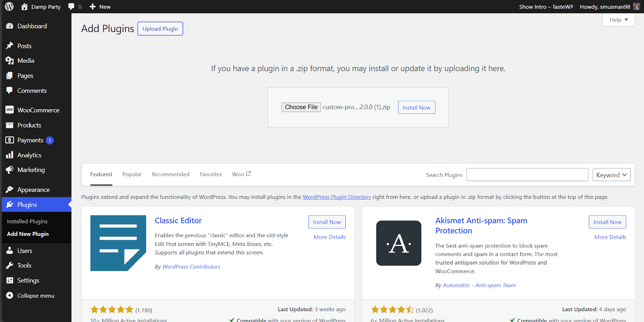Switch to the Popular tab
644x322 pixels.
tap(132, 174)
